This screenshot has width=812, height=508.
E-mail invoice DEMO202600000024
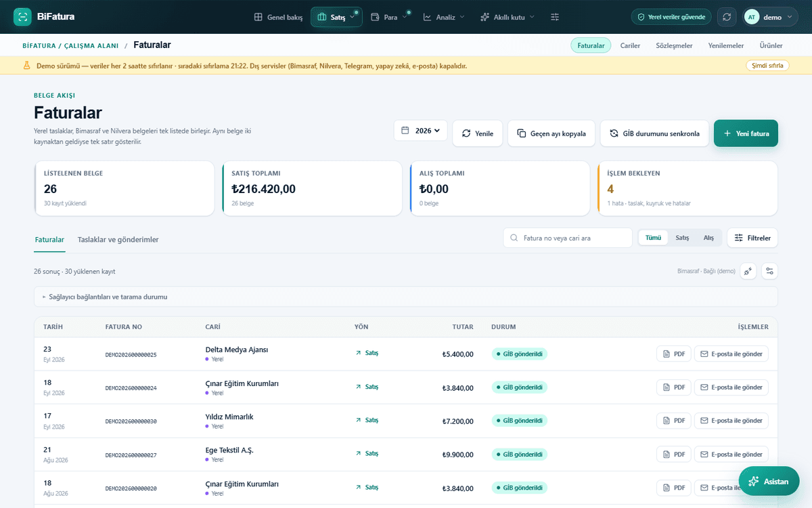click(731, 387)
